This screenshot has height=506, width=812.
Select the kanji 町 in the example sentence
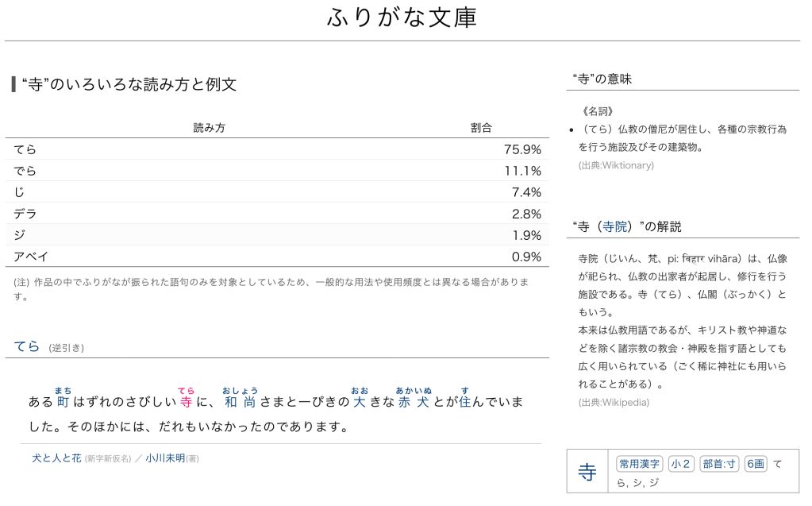coord(63,402)
